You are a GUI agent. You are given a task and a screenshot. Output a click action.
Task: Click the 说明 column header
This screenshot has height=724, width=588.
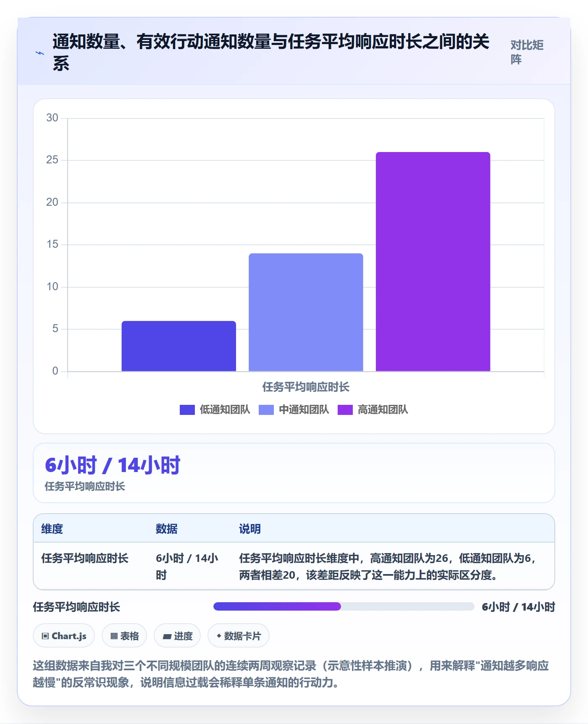(x=250, y=529)
